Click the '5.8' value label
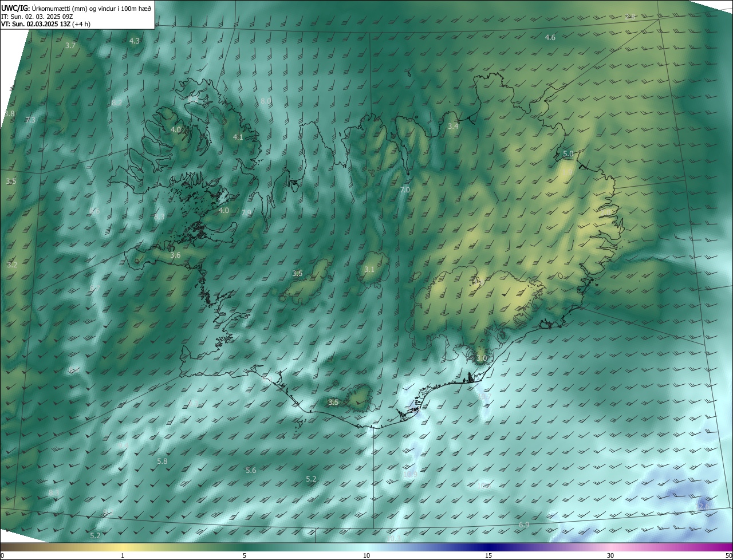The height and width of the screenshot is (560, 733). 162,462
